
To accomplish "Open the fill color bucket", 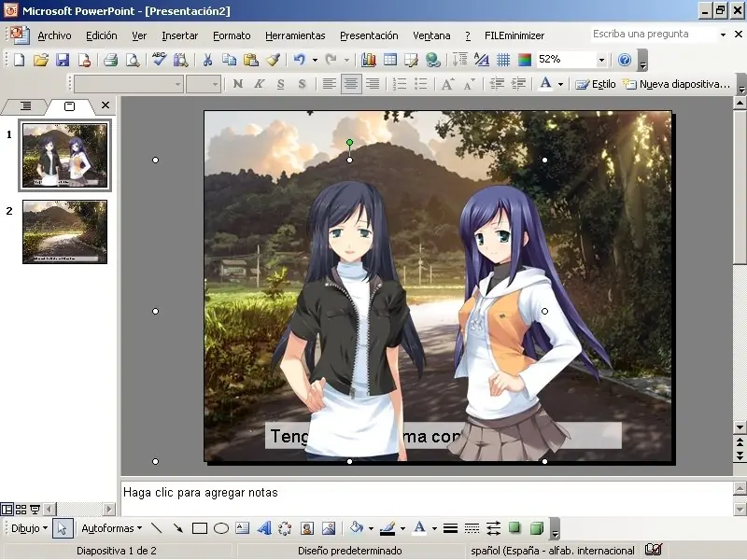I will [x=356, y=528].
